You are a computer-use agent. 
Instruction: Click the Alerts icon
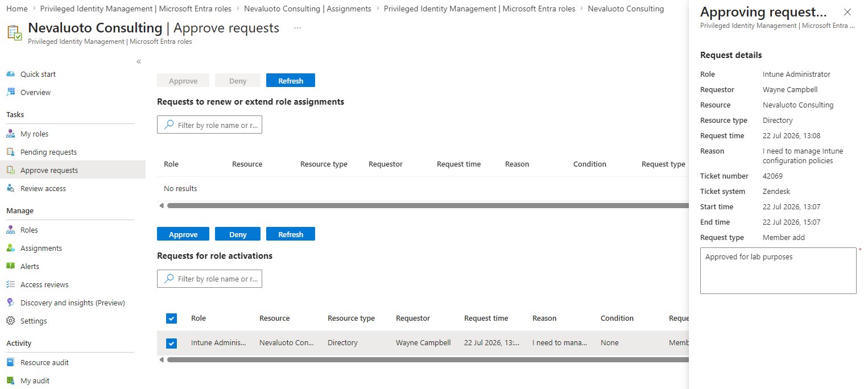[10, 266]
